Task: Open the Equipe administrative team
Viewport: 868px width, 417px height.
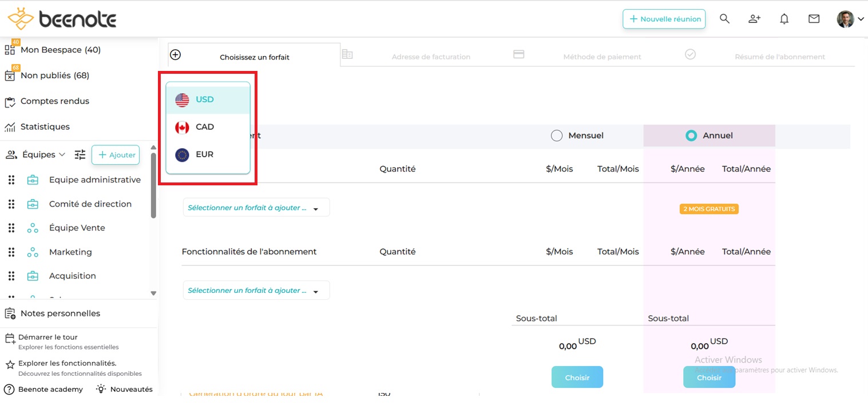Action: click(x=94, y=180)
